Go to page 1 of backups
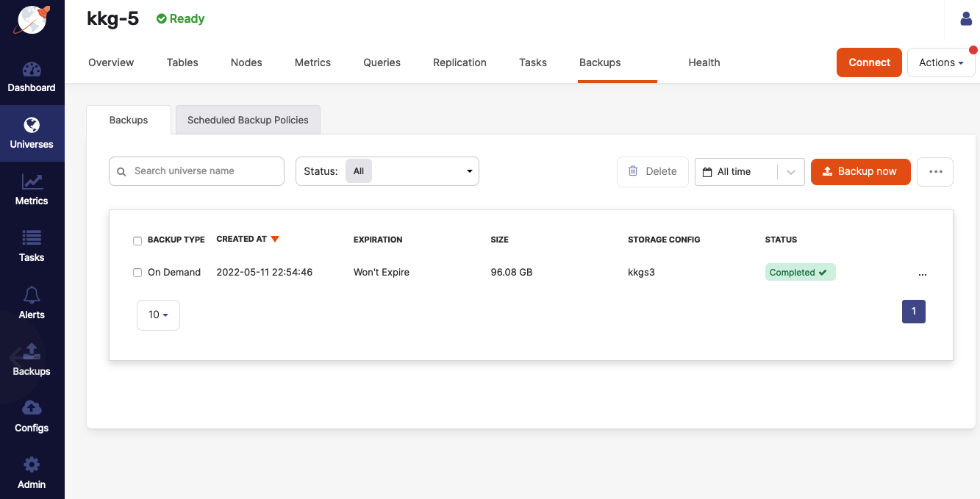Screen dimensions: 980x499 [914, 312]
